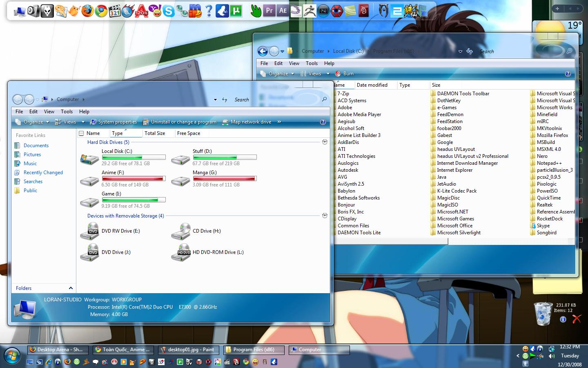Open Tools menu in Computer window

tap(67, 112)
